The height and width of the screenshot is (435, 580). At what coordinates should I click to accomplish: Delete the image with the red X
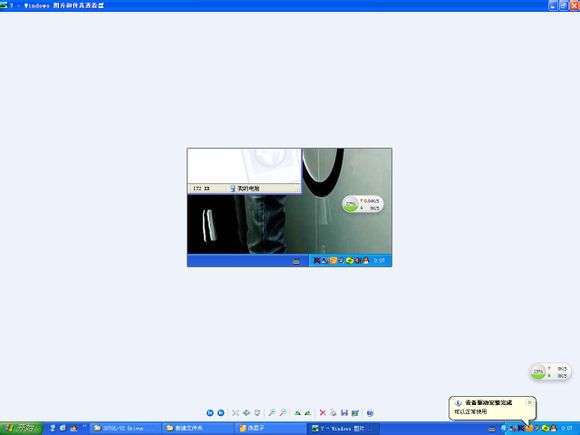(323, 413)
